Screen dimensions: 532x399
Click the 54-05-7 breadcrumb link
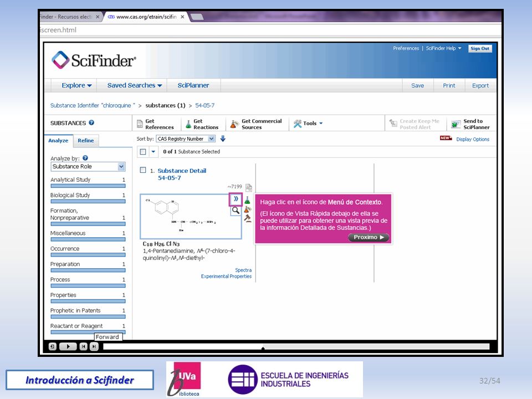(x=205, y=105)
